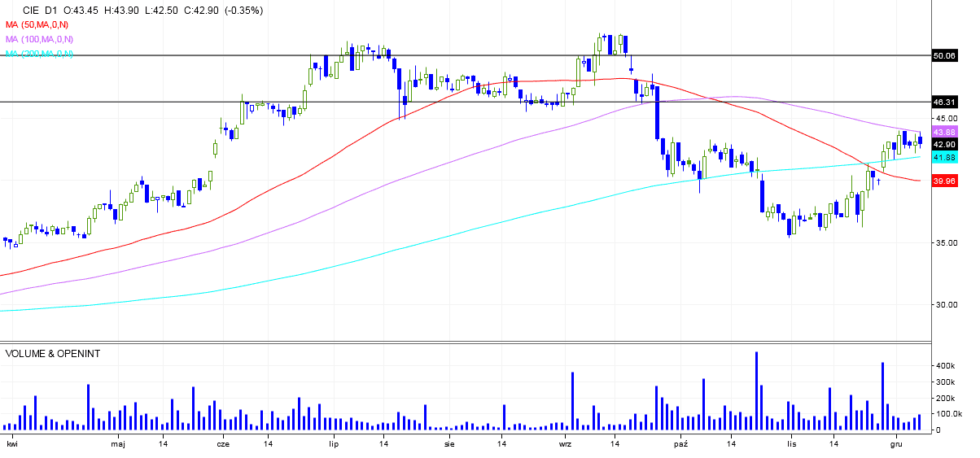Select the purple MA (100,MA,0,N) legend
The width and height of the screenshot is (980, 458).
39,39
